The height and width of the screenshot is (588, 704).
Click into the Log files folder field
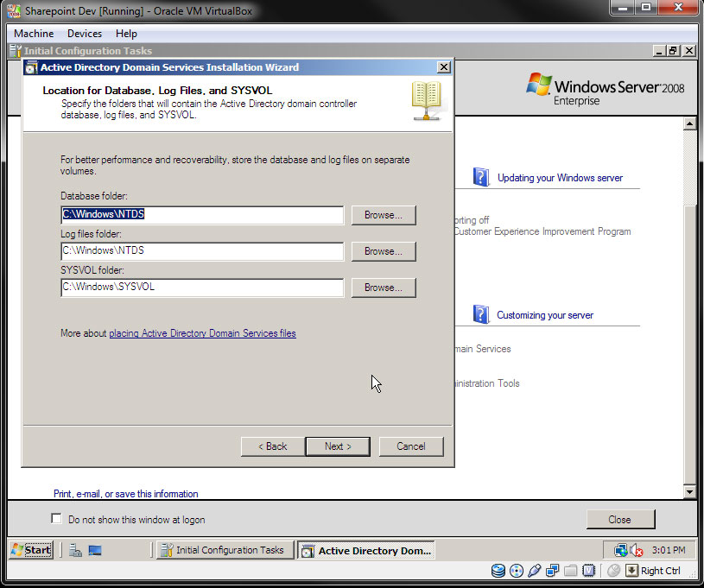click(x=202, y=251)
